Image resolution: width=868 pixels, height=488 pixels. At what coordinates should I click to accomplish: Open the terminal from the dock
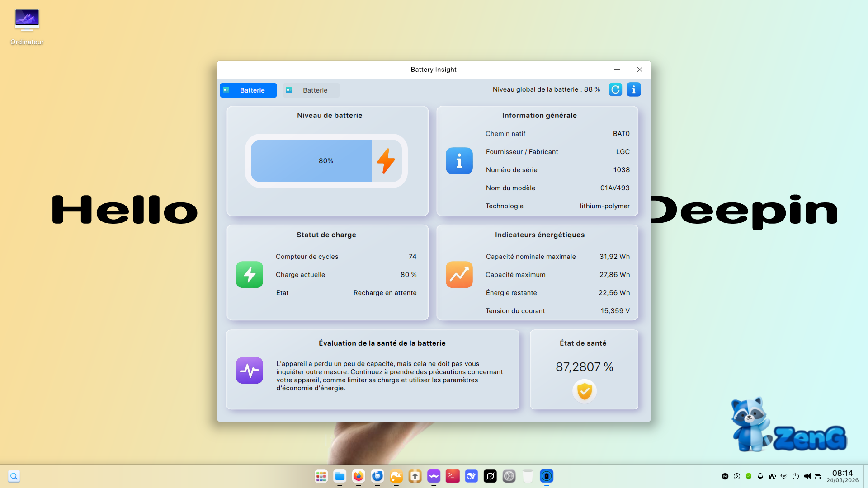[453, 476]
